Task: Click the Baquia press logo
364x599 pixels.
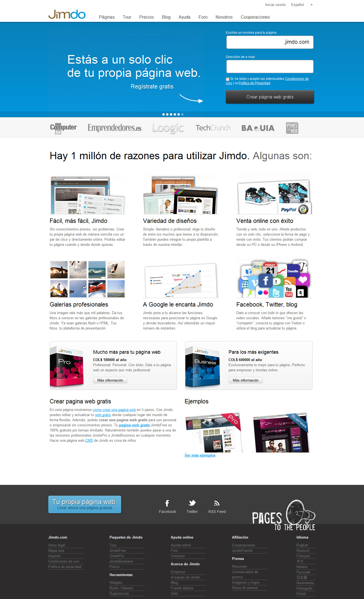Action: click(258, 128)
